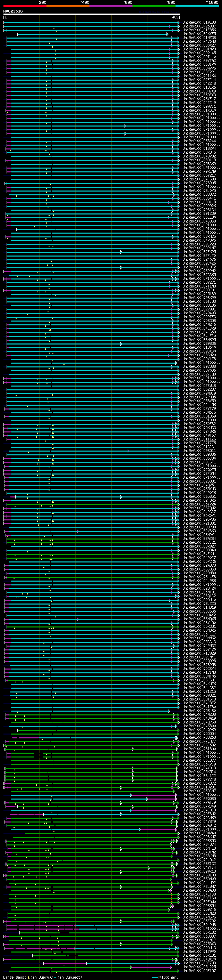Click the cyan ~100% identity legend bar
The image size is (222, 980).
point(197,7)
